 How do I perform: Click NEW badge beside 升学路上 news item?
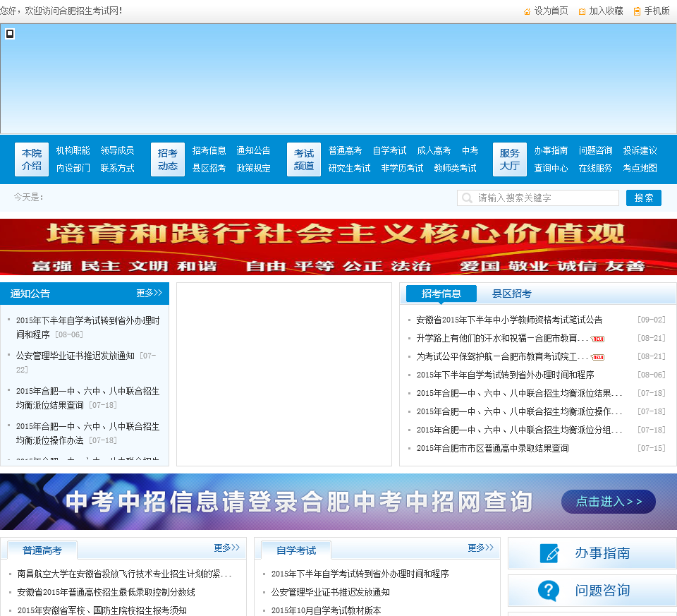pyautogui.click(x=597, y=339)
